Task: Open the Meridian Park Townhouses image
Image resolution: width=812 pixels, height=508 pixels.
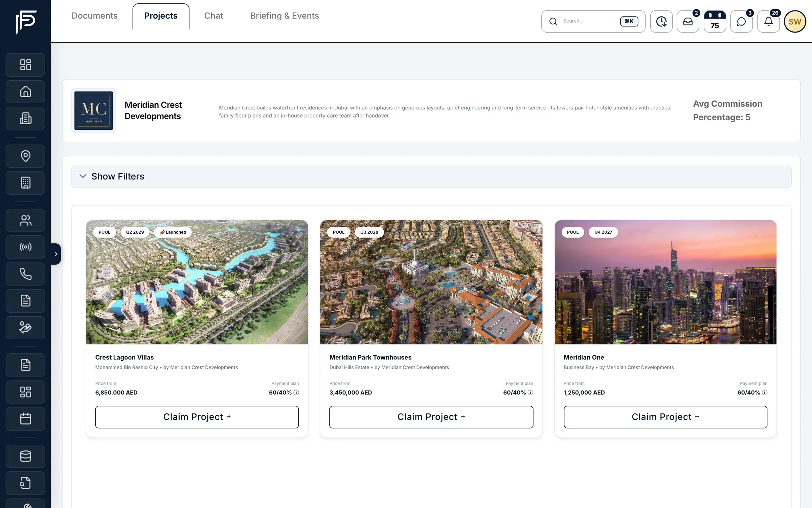Action: 431,282
